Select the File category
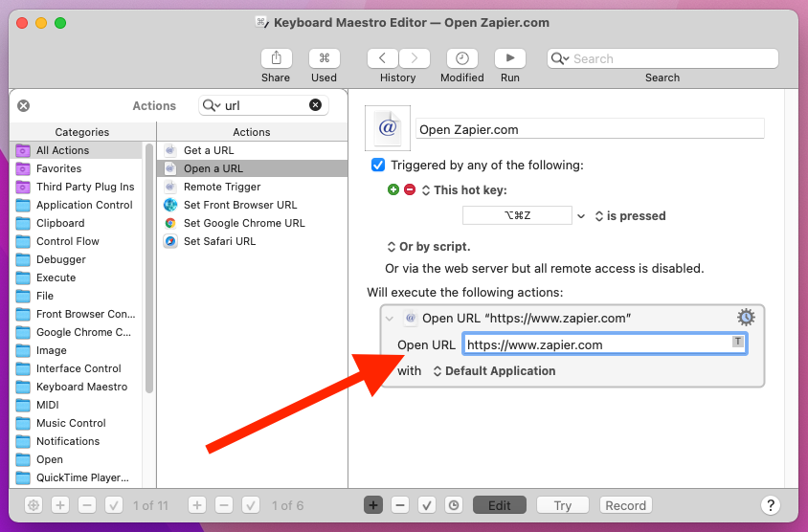808x532 pixels. click(x=77, y=296)
